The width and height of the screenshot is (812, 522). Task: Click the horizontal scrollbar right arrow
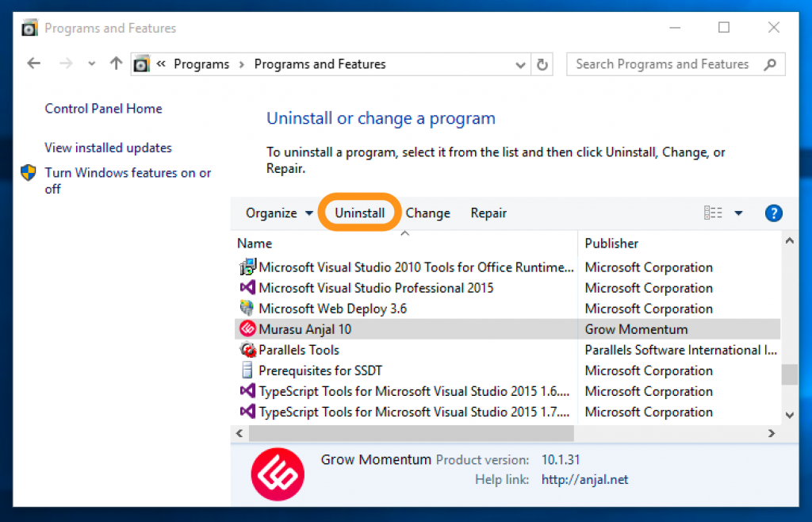click(x=771, y=433)
